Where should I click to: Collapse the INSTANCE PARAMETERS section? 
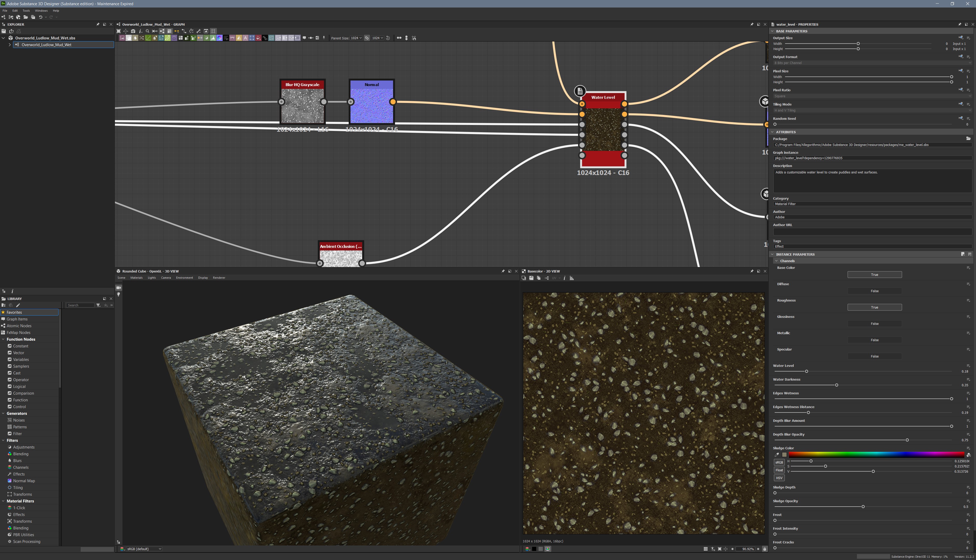pyautogui.click(x=772, y=254)
